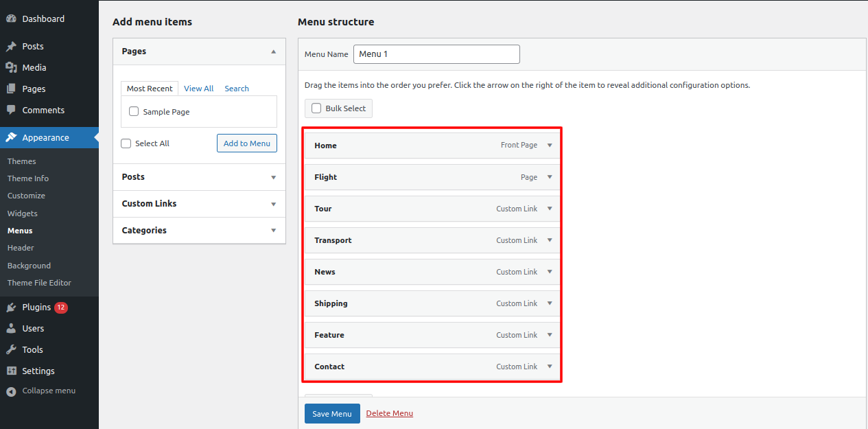
Task: Open the Widgets submenu item
Action: (23, 213)
